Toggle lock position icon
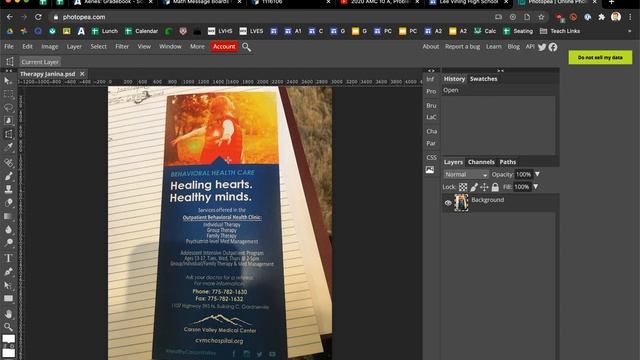 [484, 187]
